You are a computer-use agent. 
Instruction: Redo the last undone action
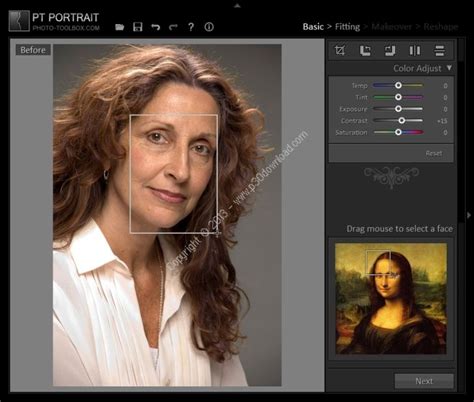[x=173, y=27]
